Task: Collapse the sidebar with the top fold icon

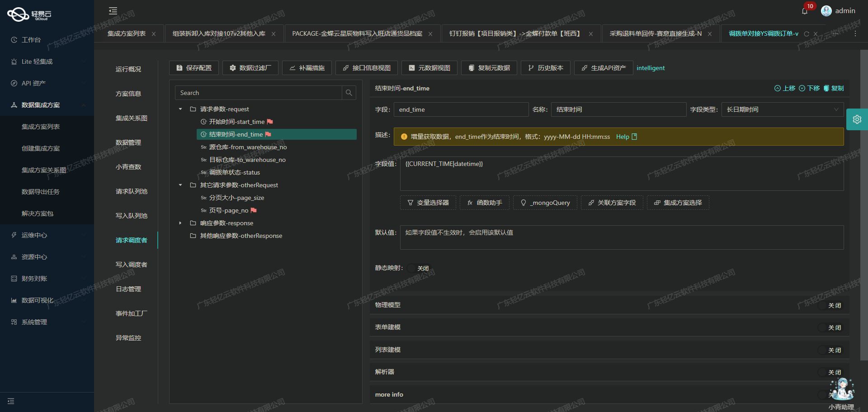Action: pyautogui.click(x=113, y=11)
